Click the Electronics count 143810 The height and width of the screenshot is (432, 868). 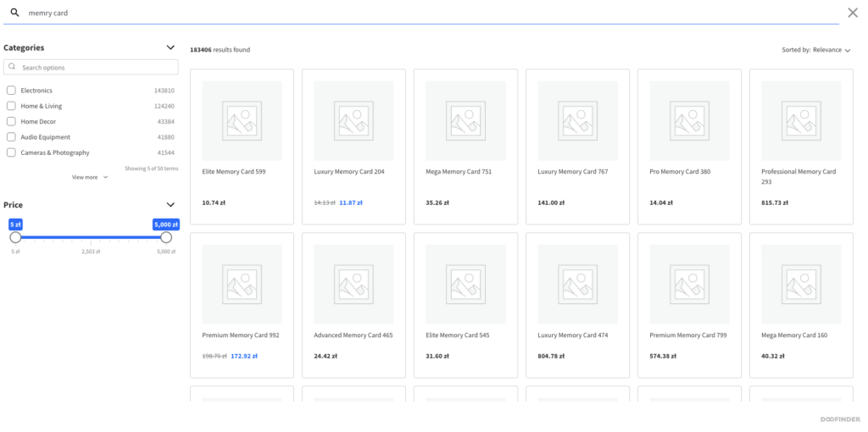tap(164, 90)
